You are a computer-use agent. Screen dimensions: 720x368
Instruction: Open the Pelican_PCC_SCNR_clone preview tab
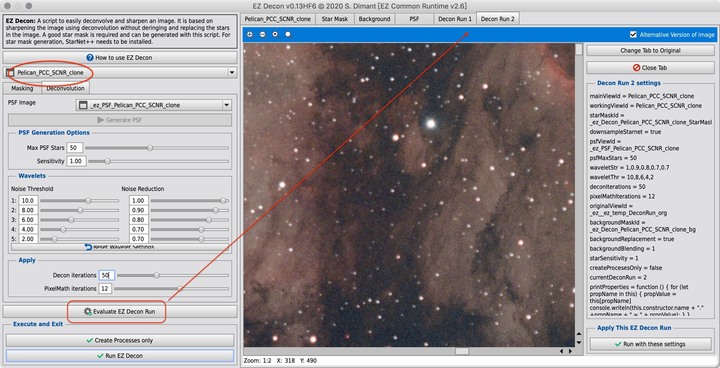pos(277,19)
